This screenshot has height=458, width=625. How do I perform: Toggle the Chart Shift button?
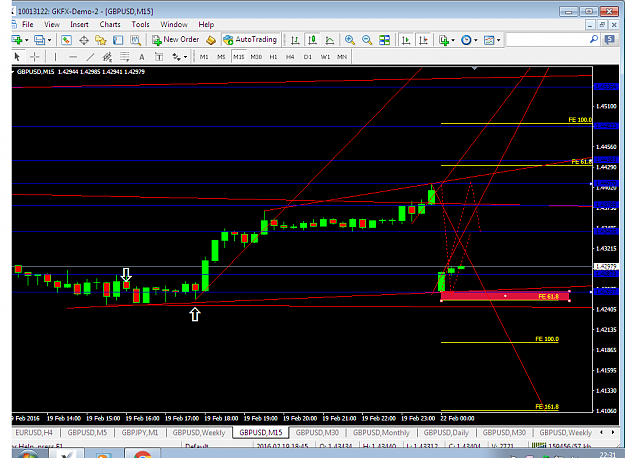[423, 40]
